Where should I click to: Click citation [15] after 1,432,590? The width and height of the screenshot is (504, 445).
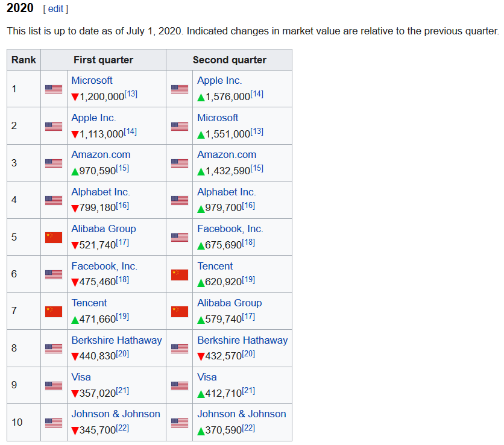tap(257, 168)
